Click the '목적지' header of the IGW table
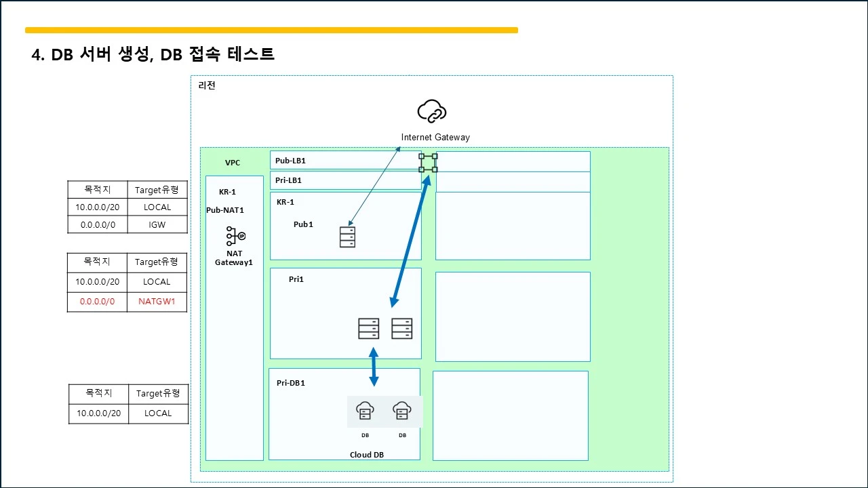Viewport: 868px width, 488px height. [x=98, y=190]
